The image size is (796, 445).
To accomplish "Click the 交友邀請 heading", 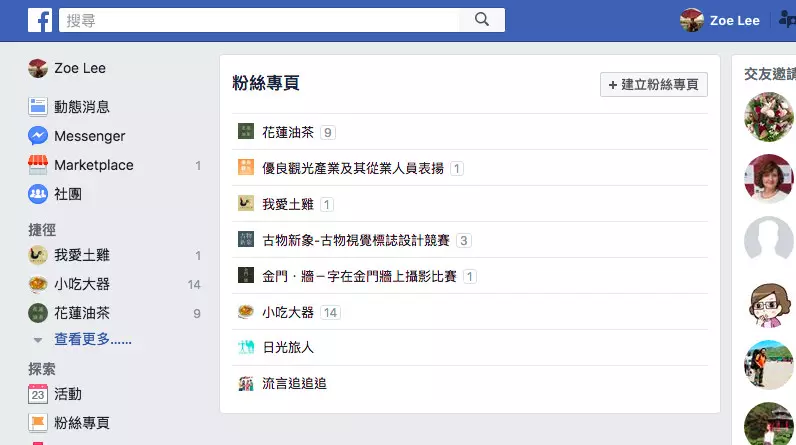I will coord(770,74).
